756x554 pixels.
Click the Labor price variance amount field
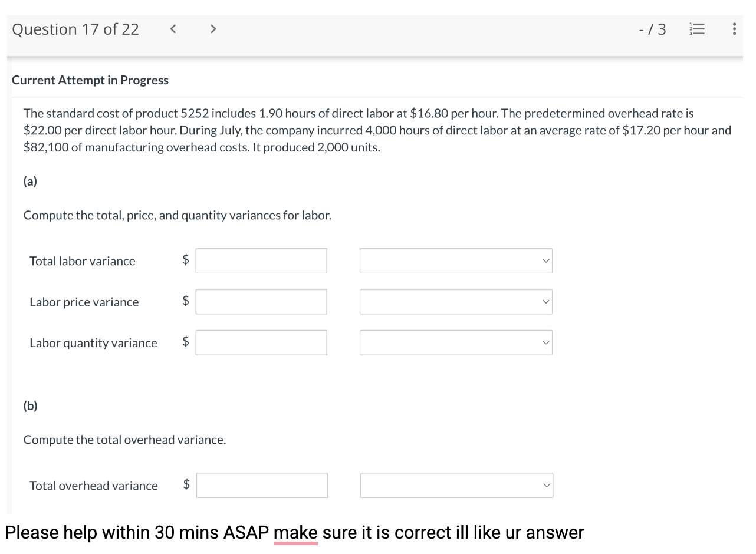pyautogui.click(x=261, y=301)
